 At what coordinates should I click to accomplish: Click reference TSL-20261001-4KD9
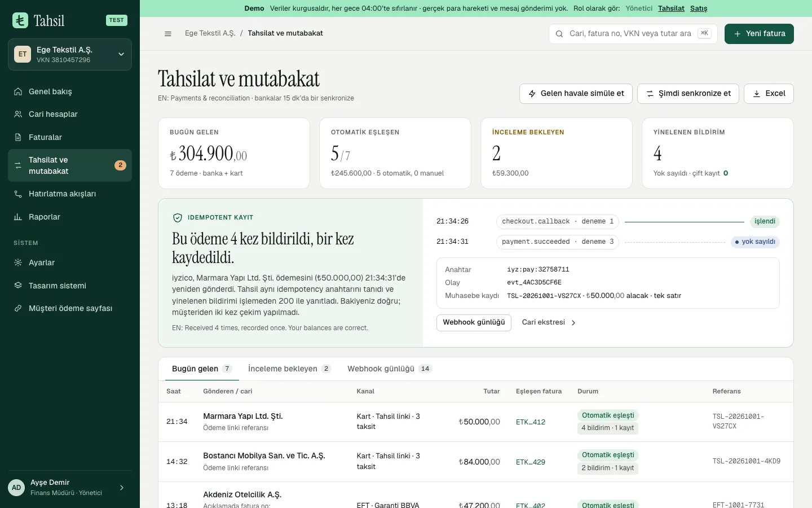click(x=747, y=462)
